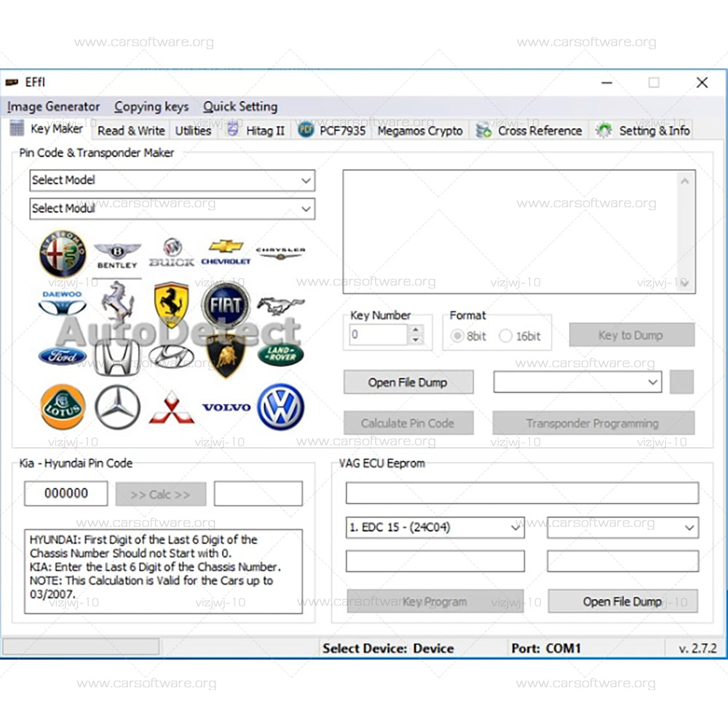The height and width of the screenshot is (728, 728).
Task: Pick the Chevrolet bowtie logo
Action: 226,253
